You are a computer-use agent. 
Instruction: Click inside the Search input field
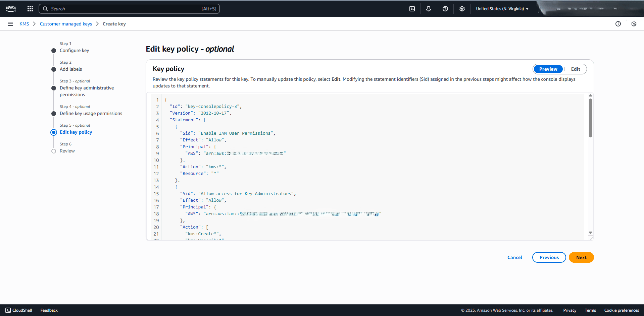click(x=129, y=8)
